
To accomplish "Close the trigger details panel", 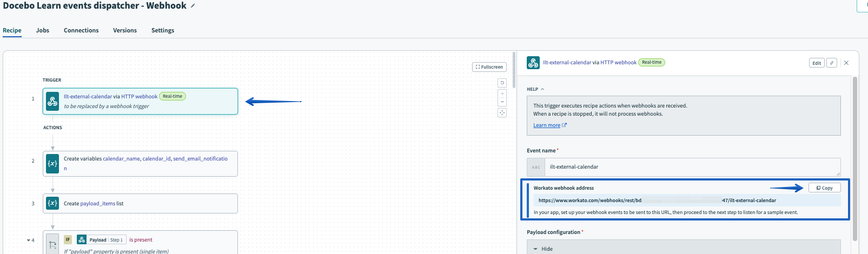I will click(846, 63).
